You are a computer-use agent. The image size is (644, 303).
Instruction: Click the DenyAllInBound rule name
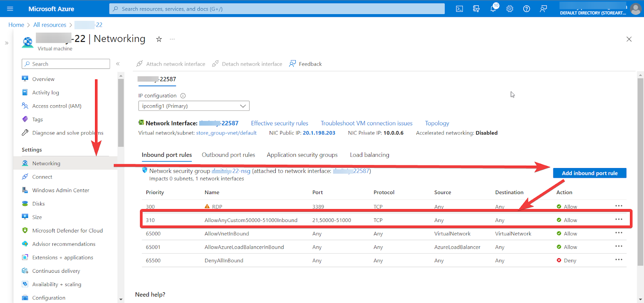(224, 261)
